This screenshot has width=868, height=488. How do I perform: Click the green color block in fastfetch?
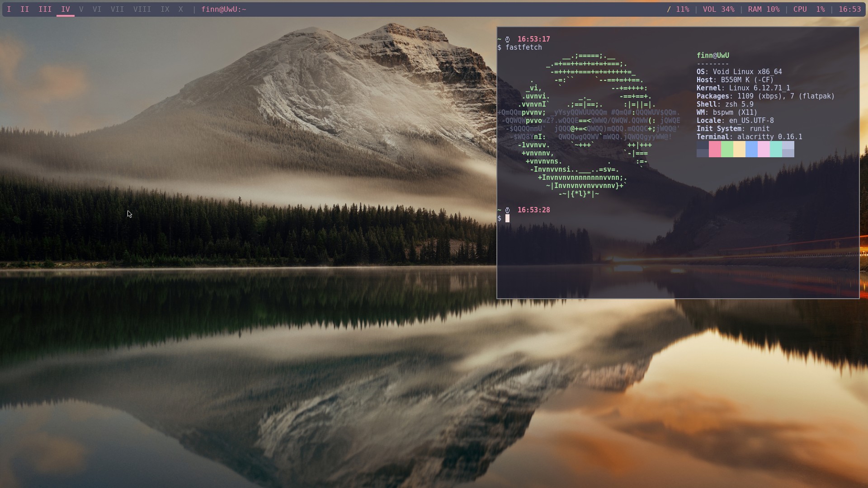(727, 149)
